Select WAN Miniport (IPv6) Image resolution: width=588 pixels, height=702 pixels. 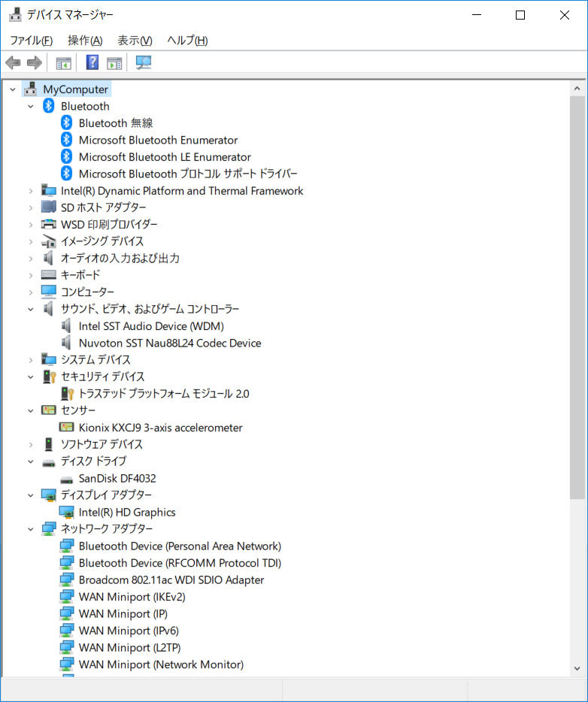129,631
